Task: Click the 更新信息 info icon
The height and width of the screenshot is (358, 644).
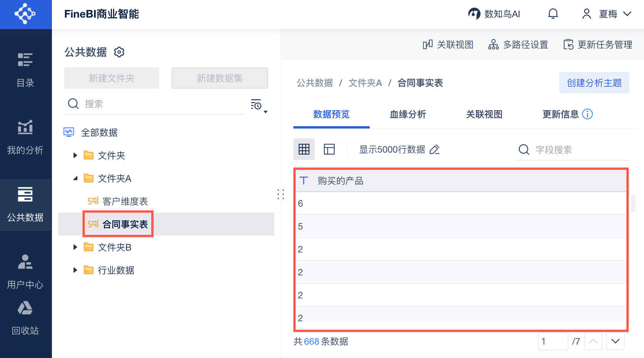Action: [587, 114]
